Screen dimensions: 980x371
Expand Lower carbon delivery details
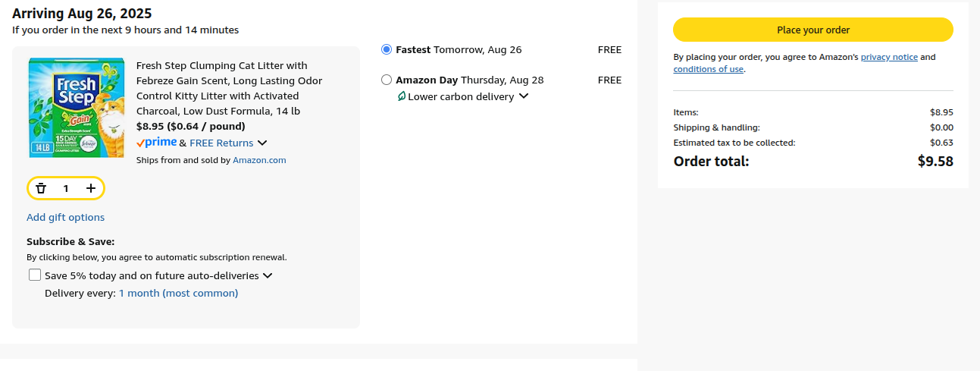pos(523,96)
